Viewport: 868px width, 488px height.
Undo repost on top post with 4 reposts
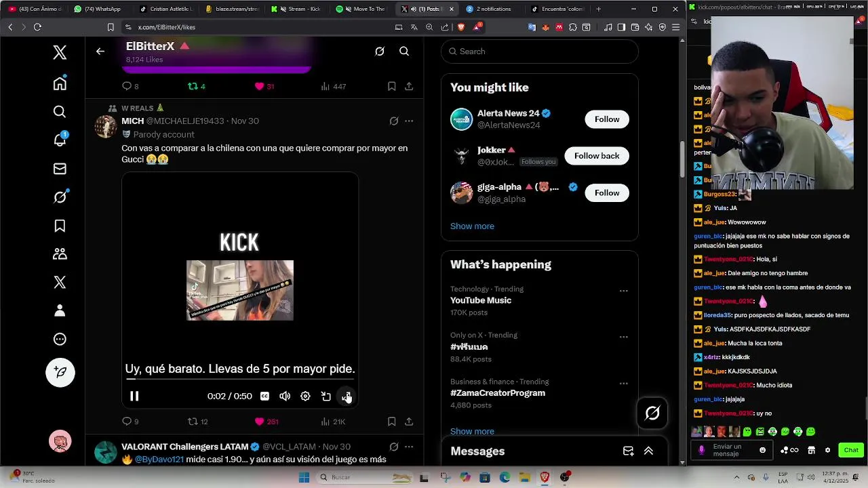[196, 86]
